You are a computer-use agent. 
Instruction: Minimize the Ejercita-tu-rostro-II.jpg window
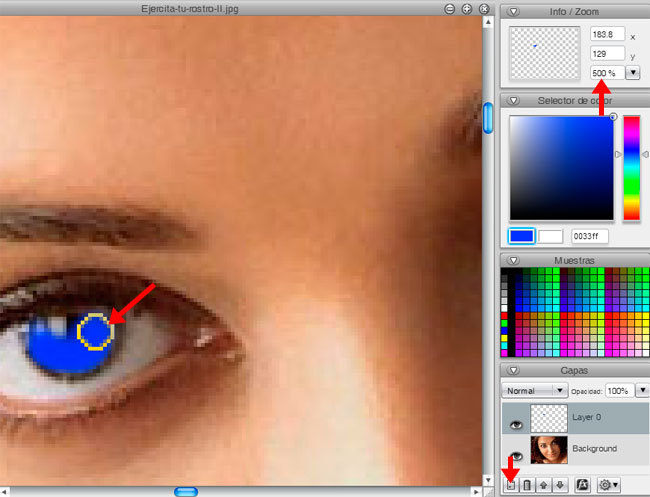pyautogui.click(x=449, y=9)
